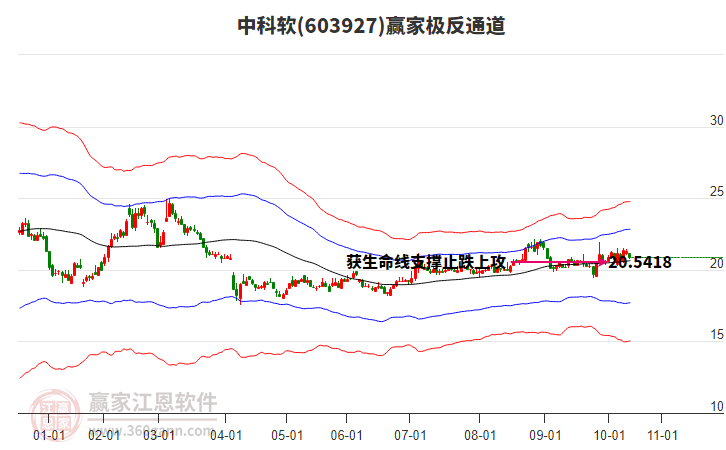Click the x-axis date 07-01

pyautogui.click(x=410, y=436)
